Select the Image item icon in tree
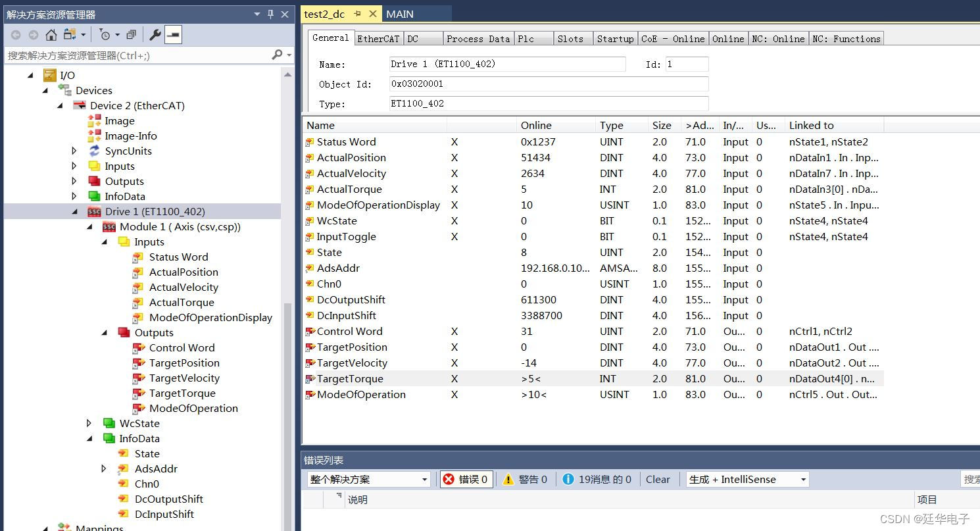The width and height of the screenshot is (980, 531). point(94,121)
